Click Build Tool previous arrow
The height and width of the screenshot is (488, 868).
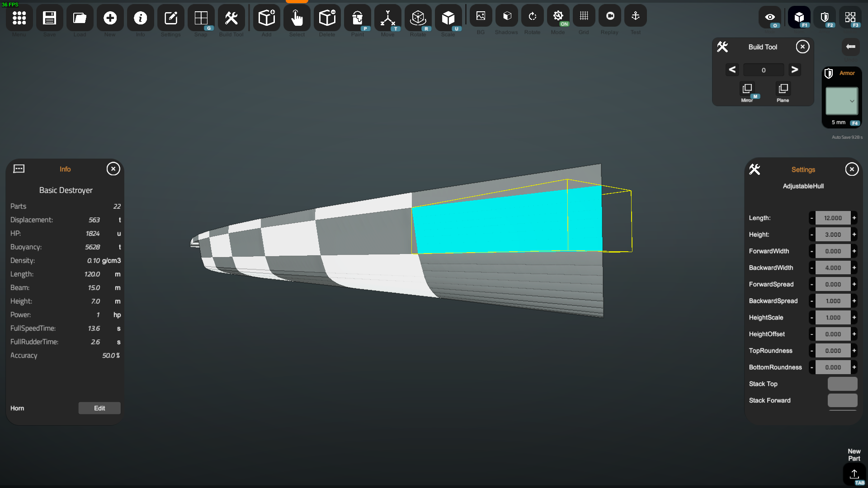[732, 70]
